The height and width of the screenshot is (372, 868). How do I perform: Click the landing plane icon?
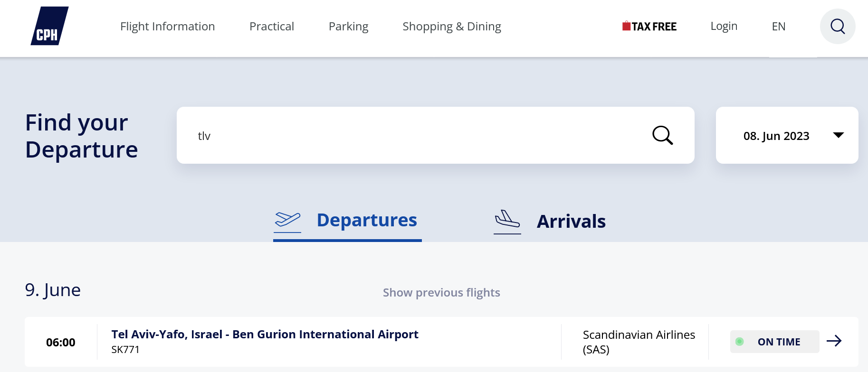(x=507, y=220)
